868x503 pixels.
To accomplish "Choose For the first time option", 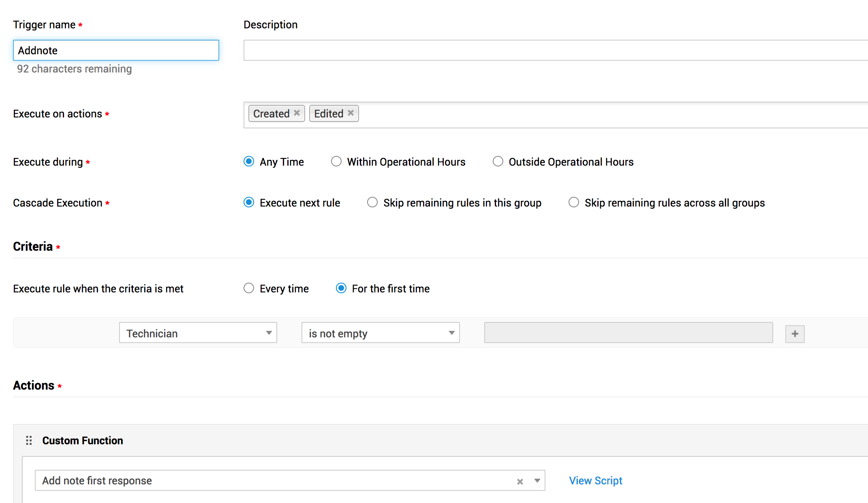I will pyautogui.click(x=341, y=288).
